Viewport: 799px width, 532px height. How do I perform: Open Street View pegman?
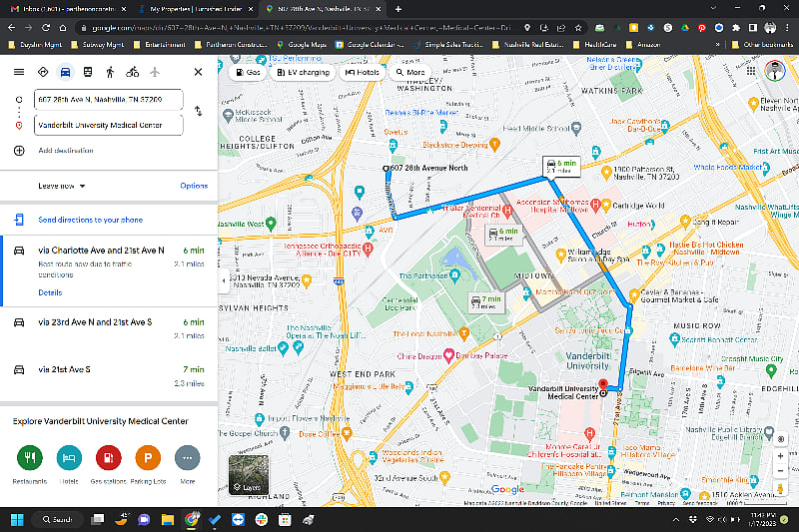(x=780, y=489)
